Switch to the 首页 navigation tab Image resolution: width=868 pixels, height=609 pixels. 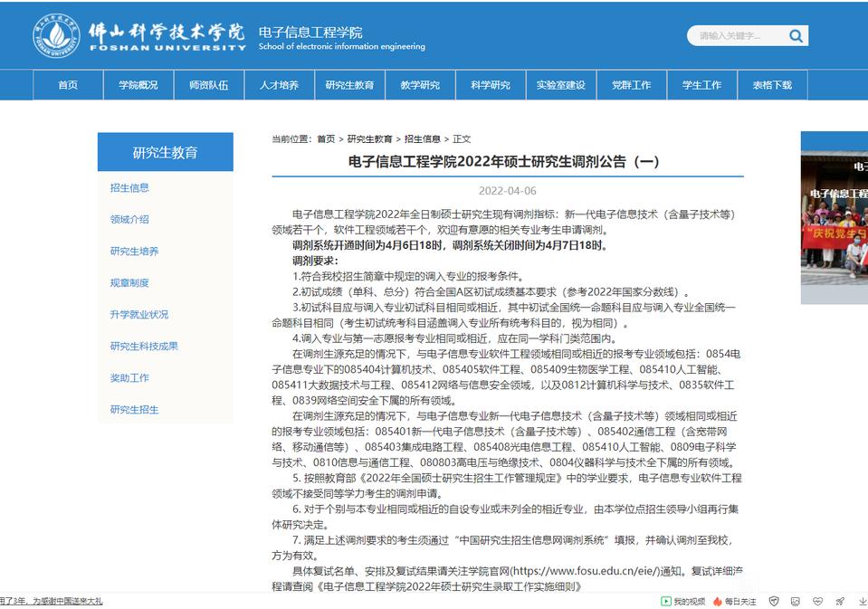click(x=65, y=84)
